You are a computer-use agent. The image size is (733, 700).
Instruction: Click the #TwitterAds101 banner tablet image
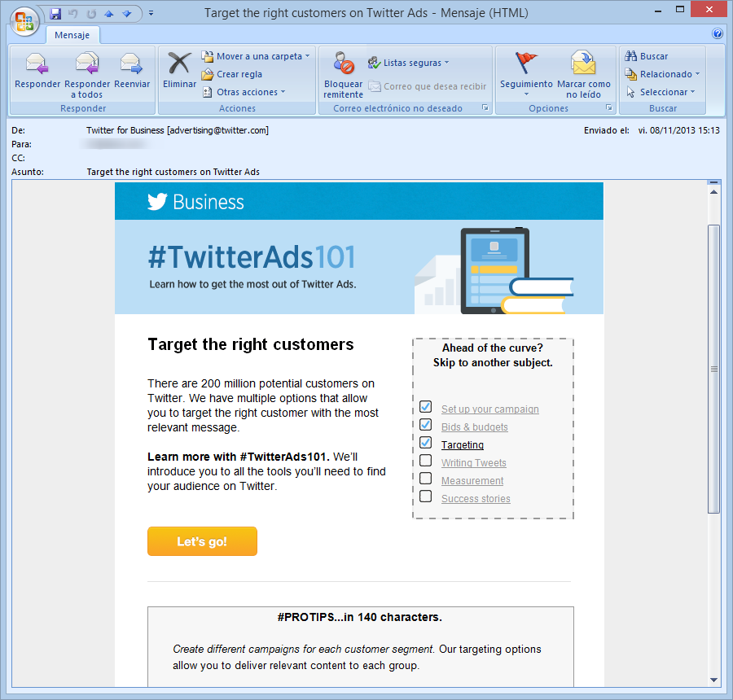pos(494,270)
